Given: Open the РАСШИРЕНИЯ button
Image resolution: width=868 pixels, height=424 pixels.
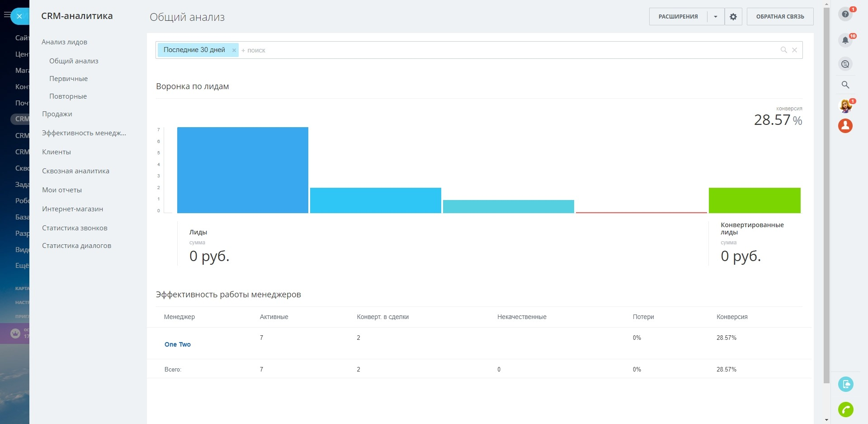Looking at the screenshot, I should tap(678, 17).
